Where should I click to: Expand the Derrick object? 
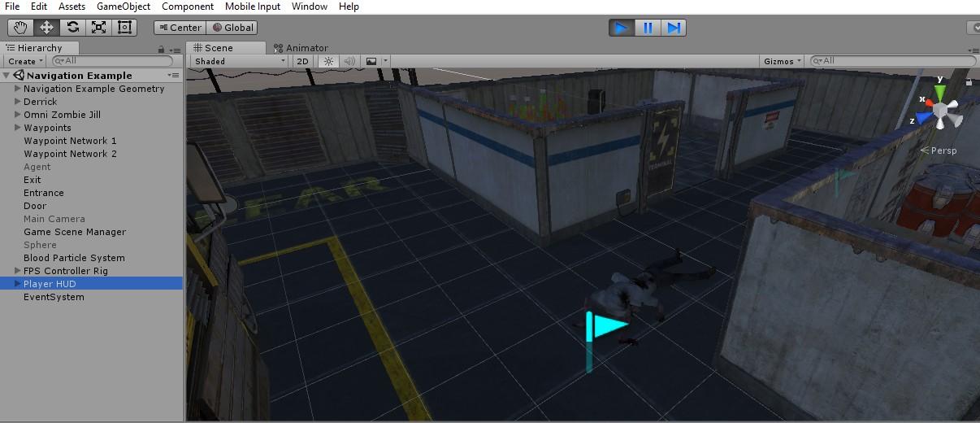pos(18,102)
